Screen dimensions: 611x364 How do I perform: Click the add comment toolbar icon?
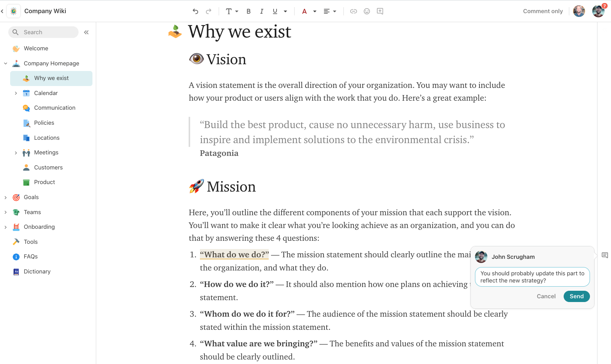pyautogui.click(x=380, y=11)
